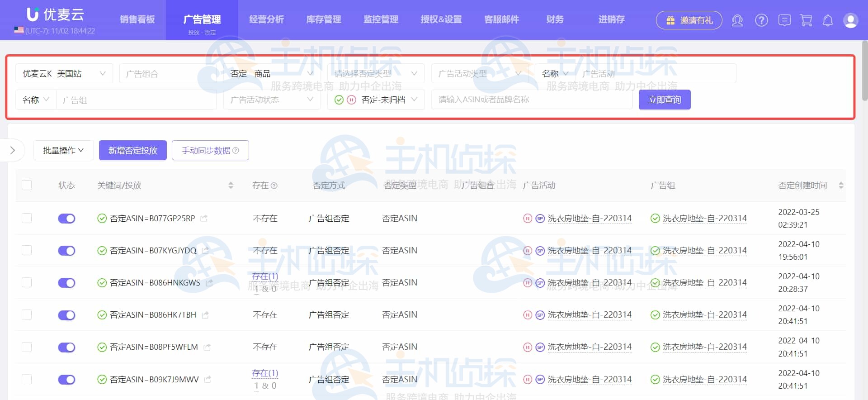
Task: Open the 经营分析 menu
Action: (266, 19)
